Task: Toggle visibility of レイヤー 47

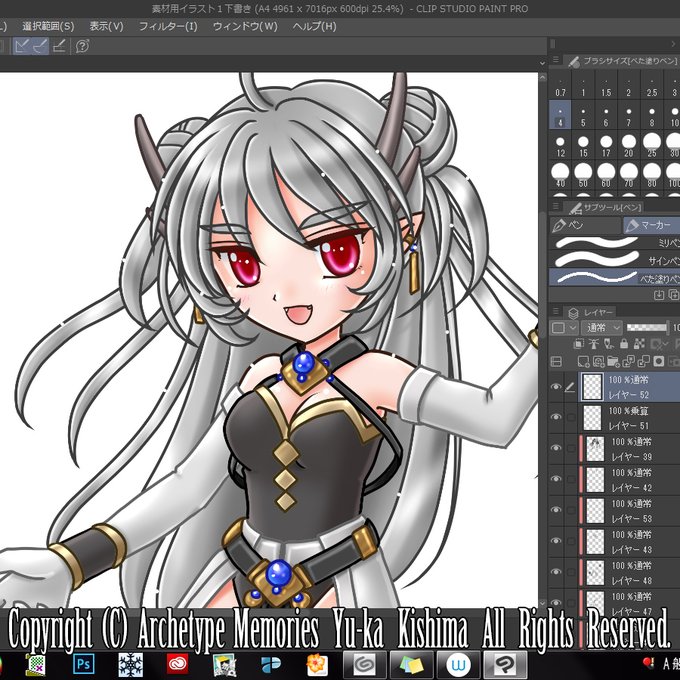Action: tap(556, 602)
